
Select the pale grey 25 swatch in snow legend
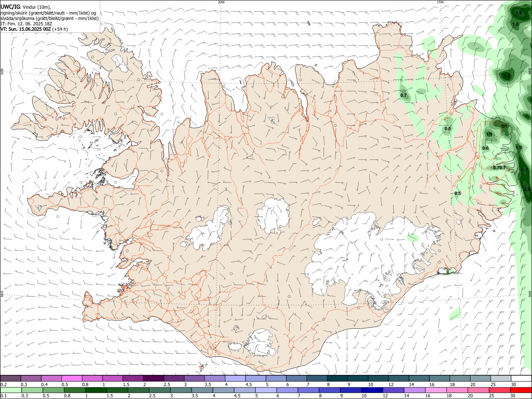click(x=501, y=378)
